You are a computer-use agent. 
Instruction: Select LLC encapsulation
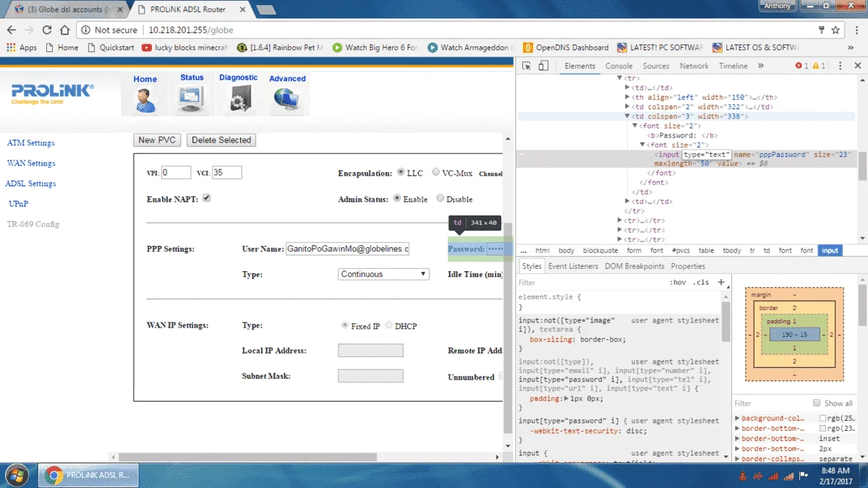pyautogui.click(x=400, y=173)
